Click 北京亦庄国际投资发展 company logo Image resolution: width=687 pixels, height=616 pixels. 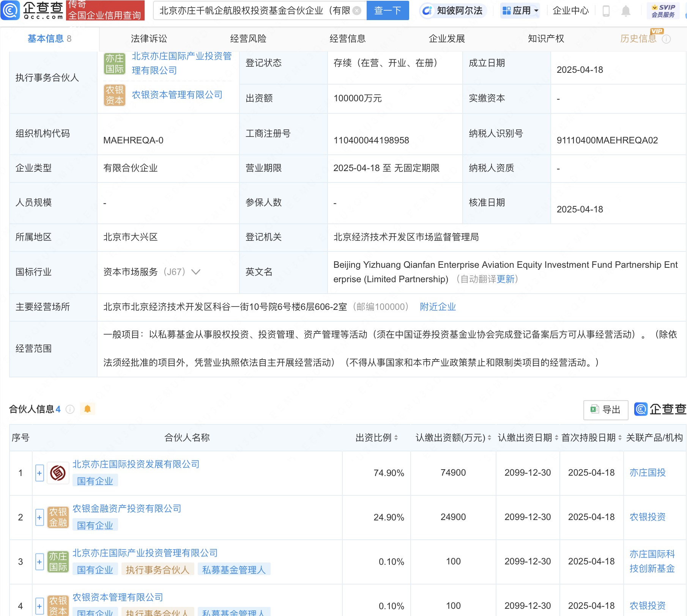58,473
